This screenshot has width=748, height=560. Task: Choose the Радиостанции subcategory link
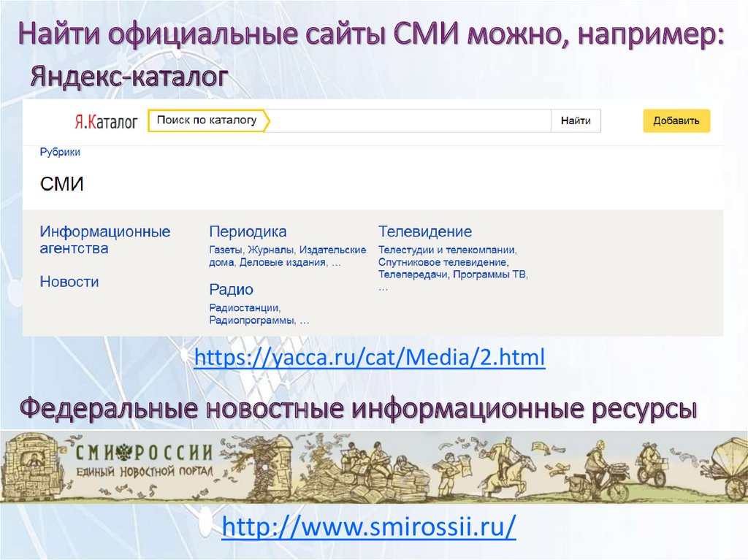tap(244, 308)
